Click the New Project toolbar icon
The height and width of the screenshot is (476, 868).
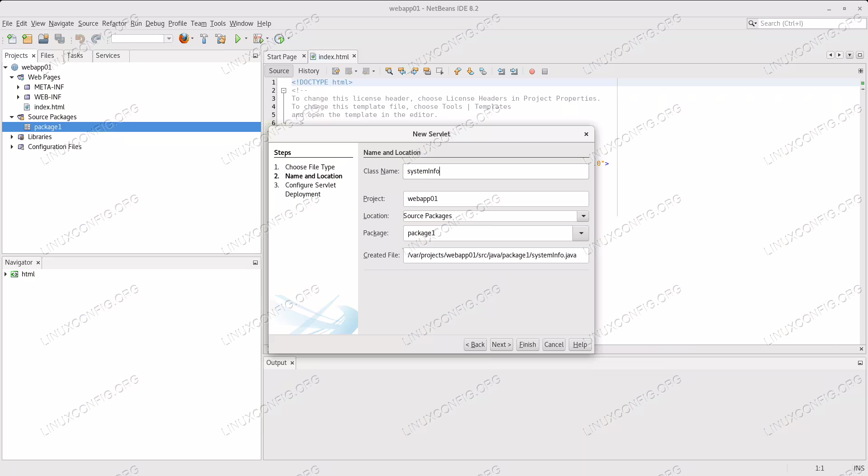27,39
